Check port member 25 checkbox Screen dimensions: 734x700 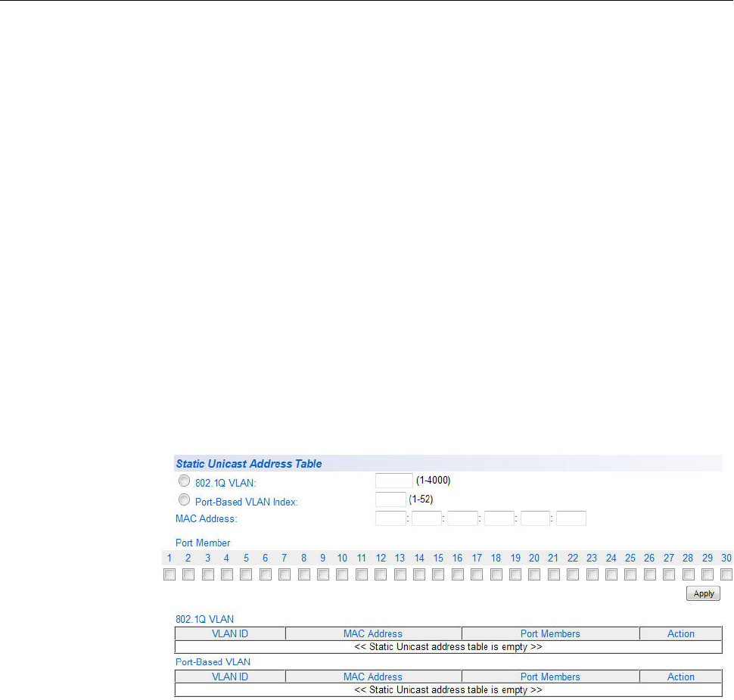(x=630, y=574)
